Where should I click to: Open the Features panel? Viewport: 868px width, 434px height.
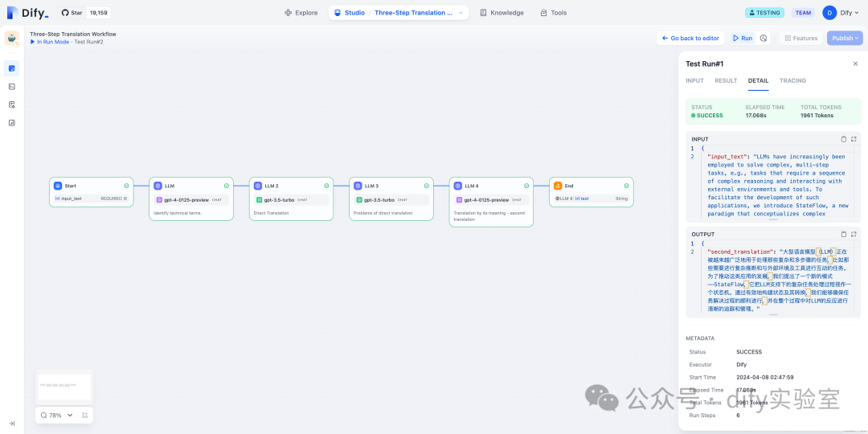coord(800,39)
